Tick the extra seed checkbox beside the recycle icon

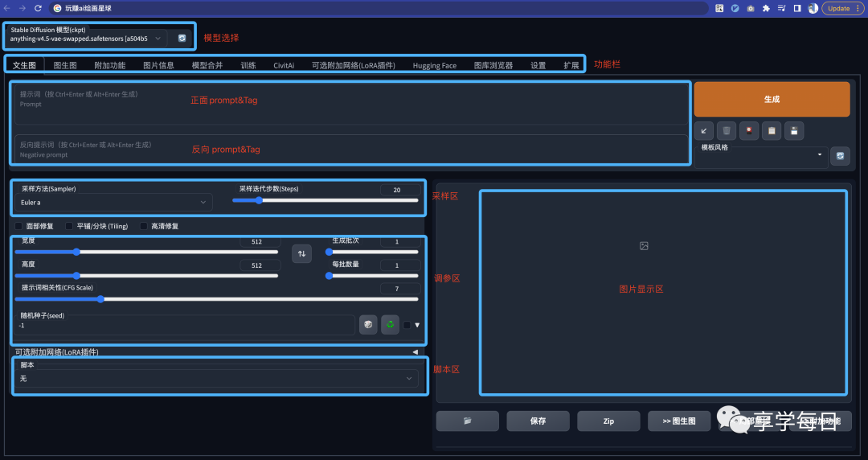(x=407, y=326)
